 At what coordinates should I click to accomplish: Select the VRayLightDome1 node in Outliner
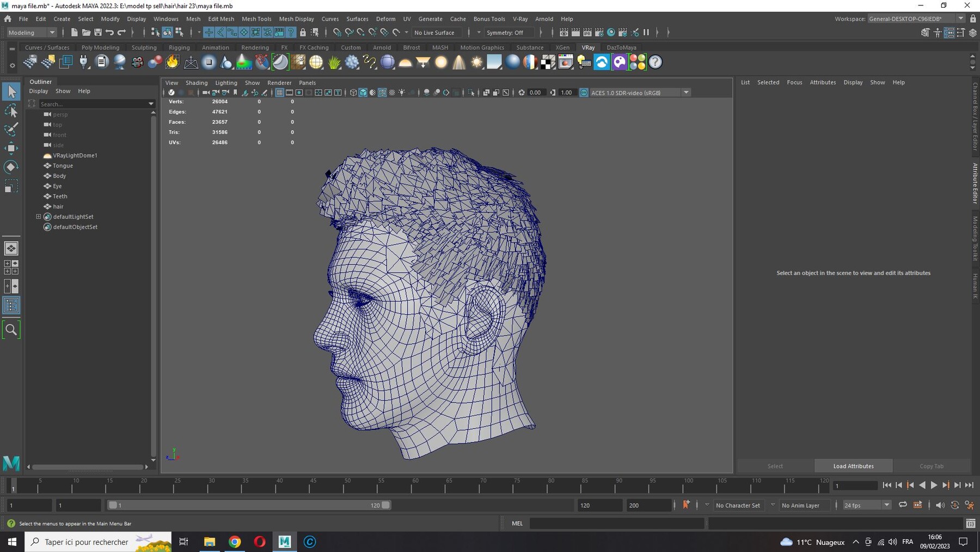75,155
